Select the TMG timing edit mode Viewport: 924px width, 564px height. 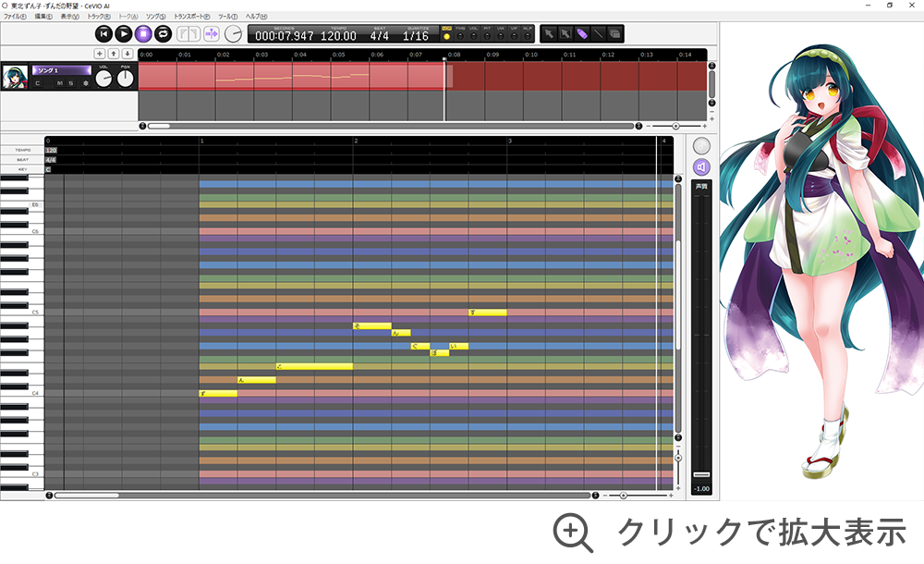pyautogui.click(x=460, y=33)
